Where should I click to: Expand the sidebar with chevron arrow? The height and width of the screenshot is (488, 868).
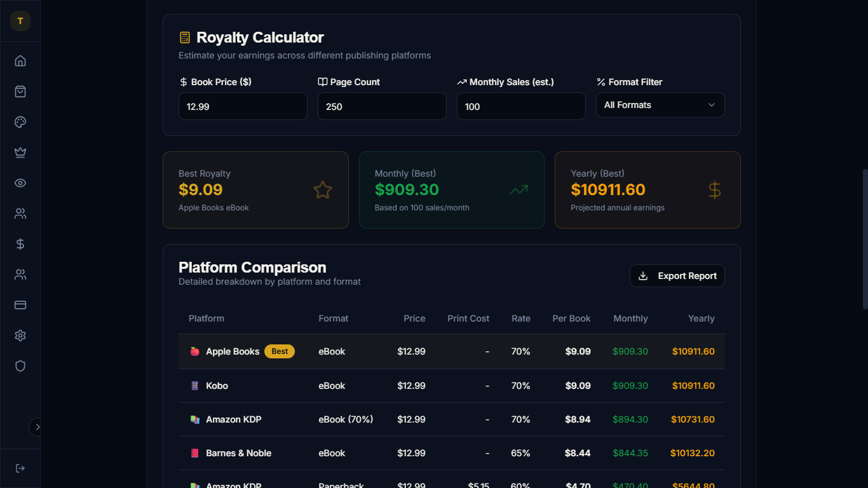37,427
